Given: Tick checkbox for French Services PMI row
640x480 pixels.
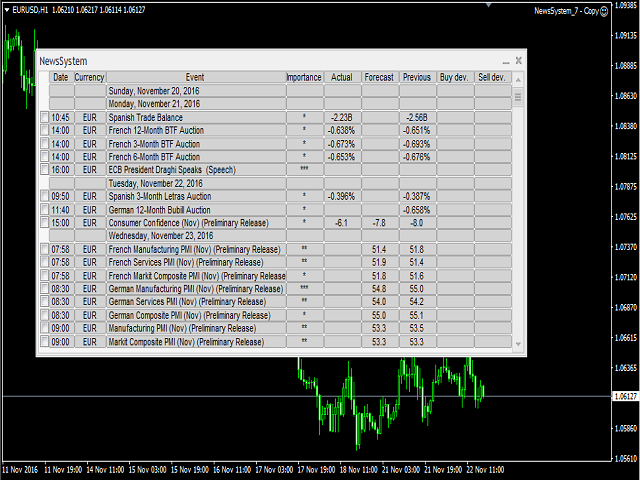Looking at the screenshot, I should point(44,262).
